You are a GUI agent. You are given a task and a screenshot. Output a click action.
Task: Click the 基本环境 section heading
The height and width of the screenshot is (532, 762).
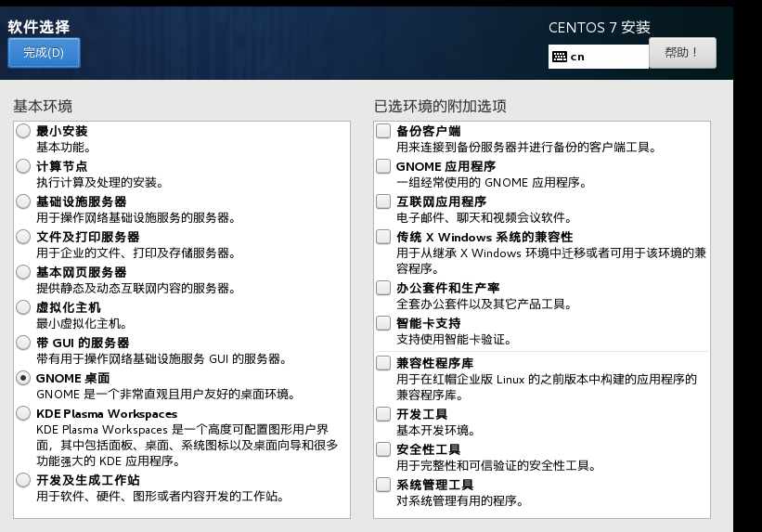pos(43,106)
